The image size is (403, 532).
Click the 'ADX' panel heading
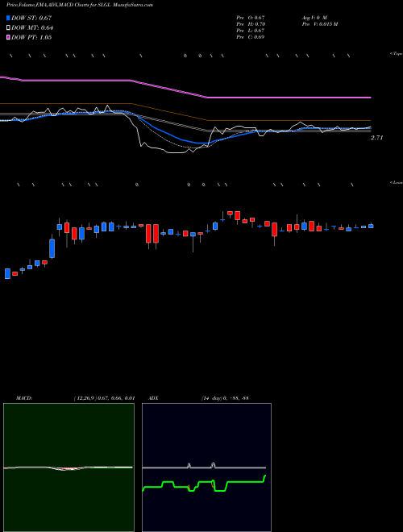[154, 398]
